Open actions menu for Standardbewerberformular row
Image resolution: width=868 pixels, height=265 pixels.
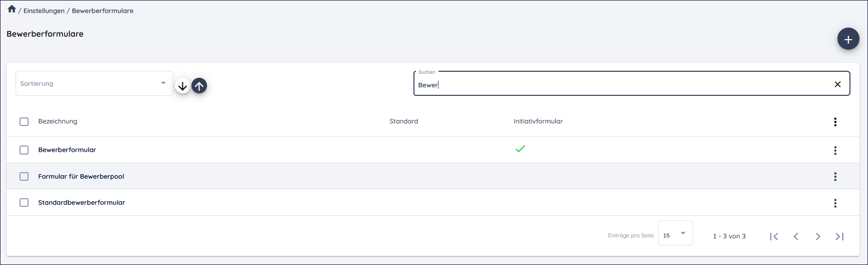pos(835,203)
